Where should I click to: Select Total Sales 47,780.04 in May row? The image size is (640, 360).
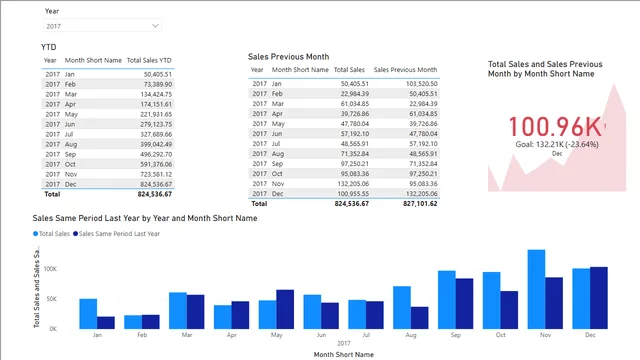click(x=355, y=124)
